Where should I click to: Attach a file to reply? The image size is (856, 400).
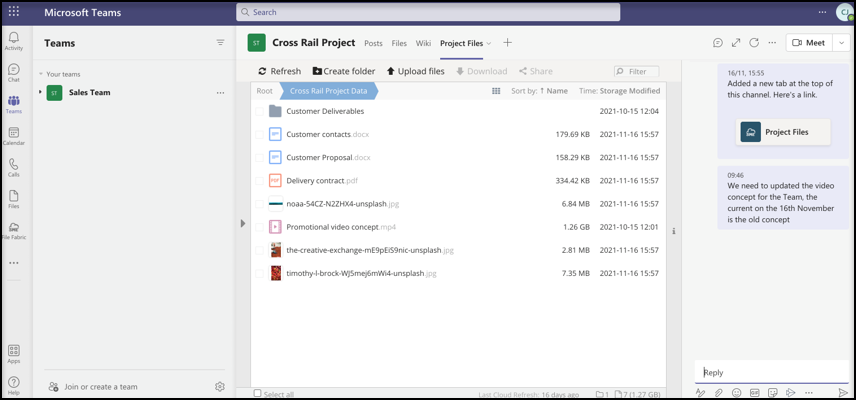pyautogui.click(x=718, y=393)
